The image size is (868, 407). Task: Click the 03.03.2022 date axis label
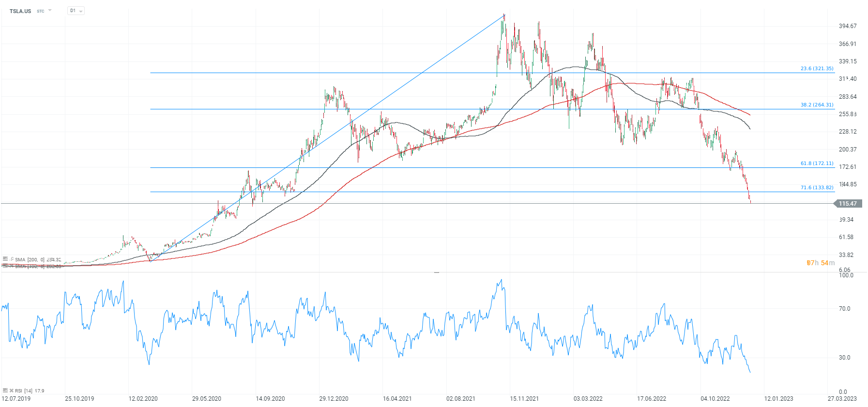pyautogui.click(x=588, y=399)
